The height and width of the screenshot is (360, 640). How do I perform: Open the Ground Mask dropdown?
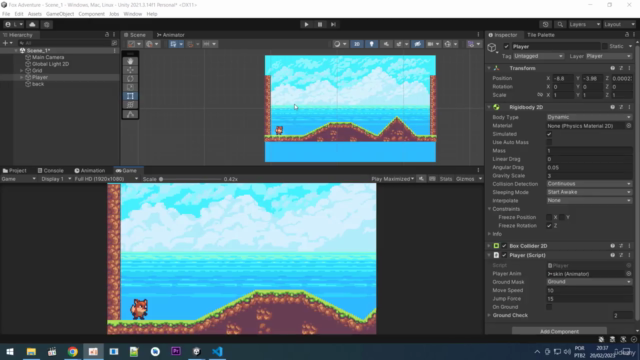589,282
